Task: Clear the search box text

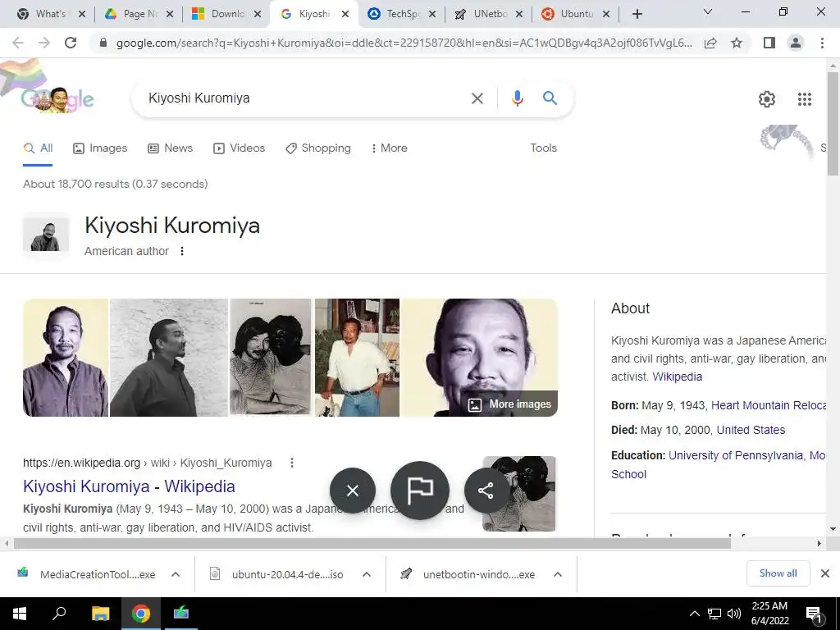Action: click(x=477, y=98)
